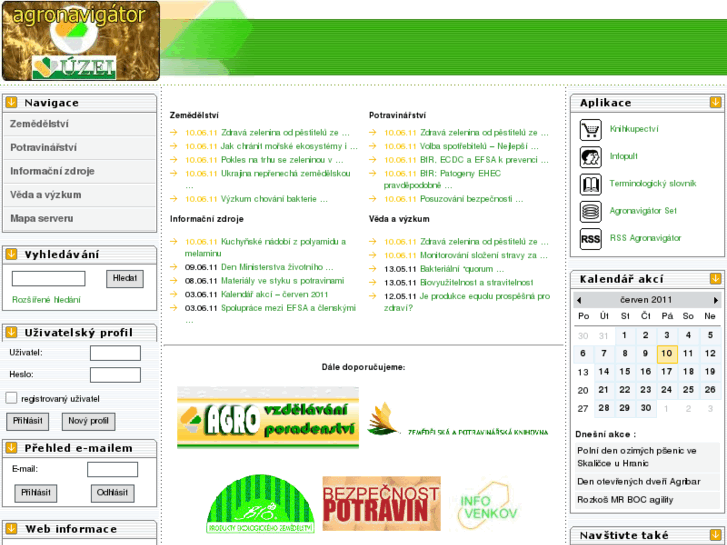
Task: Focus the Heslo password field
Action: (115, 375)
